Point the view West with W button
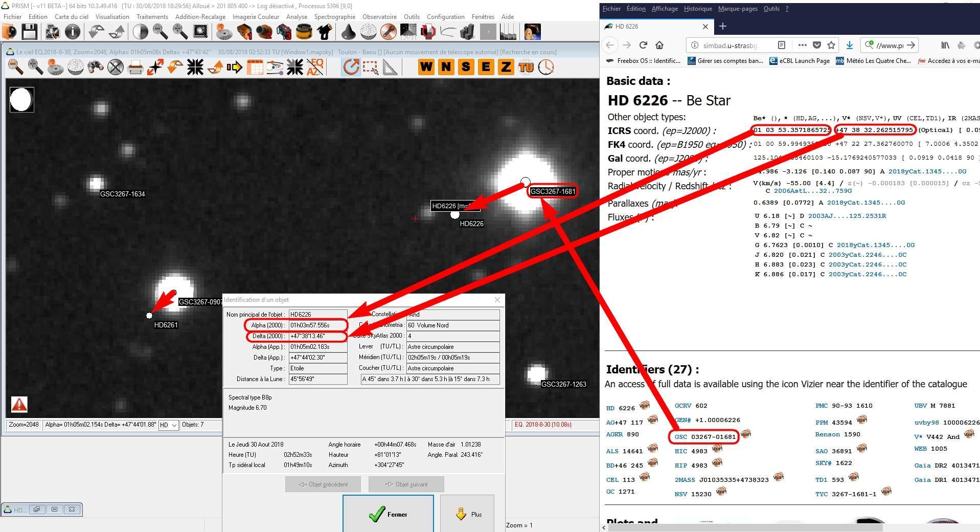The height and width of the screenshot is (532, 980). [426, 67]
